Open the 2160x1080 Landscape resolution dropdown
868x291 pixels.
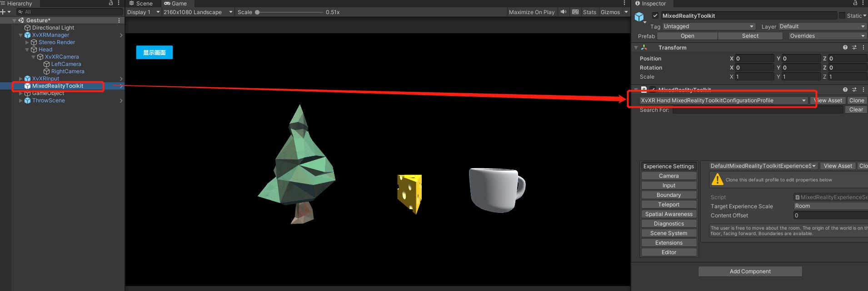pyautogui.click(x=198, y=12)
